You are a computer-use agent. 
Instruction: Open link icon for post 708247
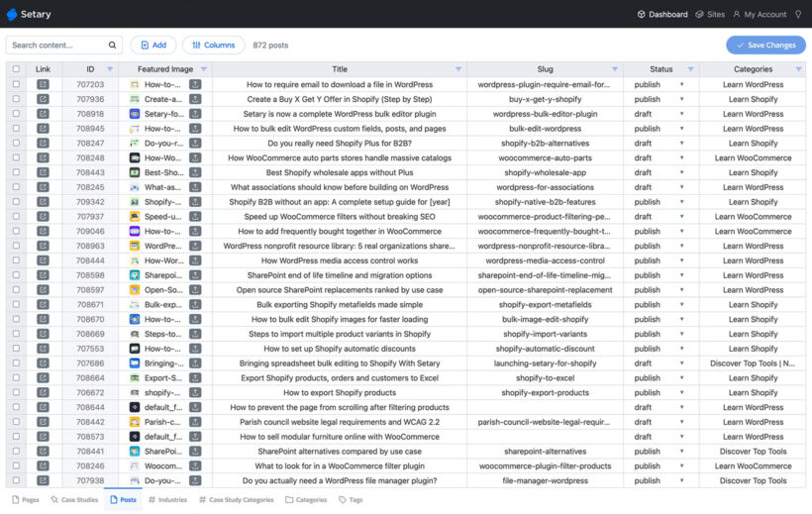(x=43, y=143)
